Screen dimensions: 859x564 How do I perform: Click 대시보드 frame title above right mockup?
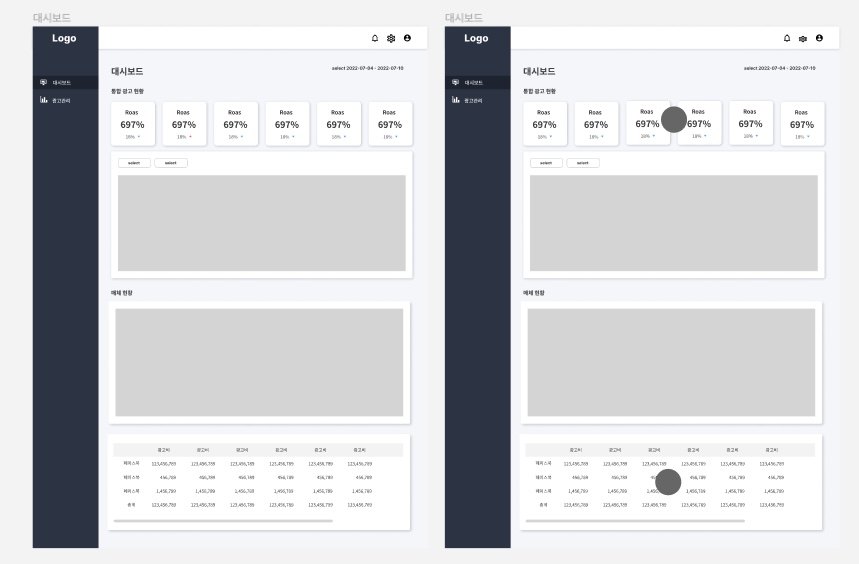pyautogui.click(x=463, y=18)
